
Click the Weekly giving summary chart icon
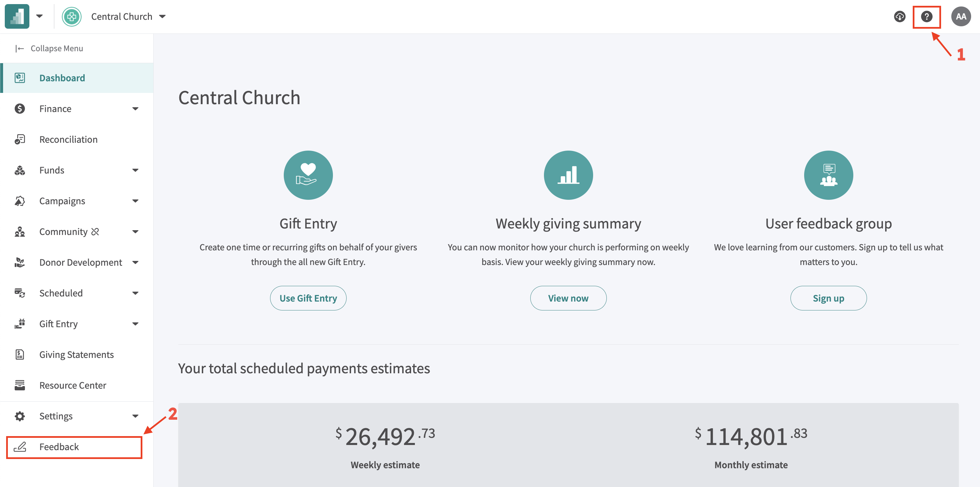(568, 175)
